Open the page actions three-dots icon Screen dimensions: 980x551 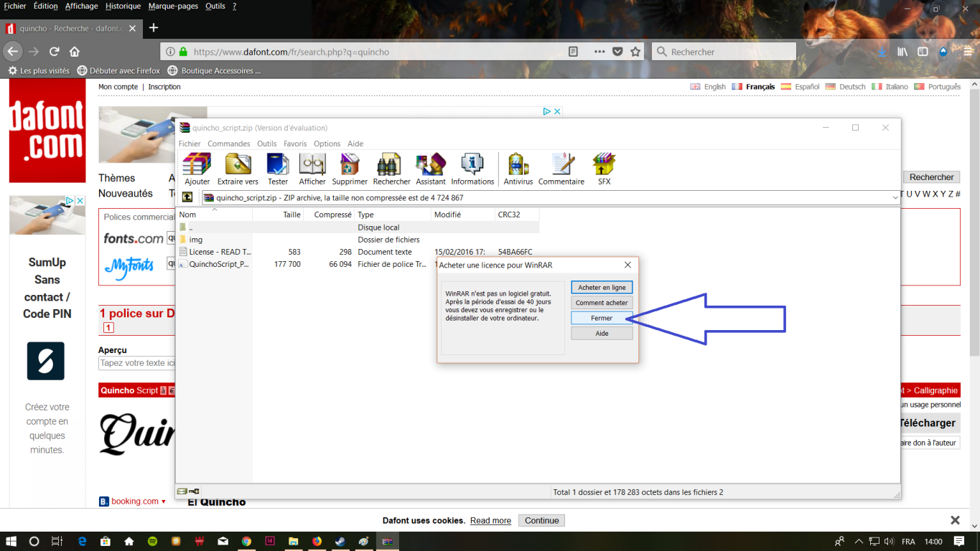coord(600,52)
